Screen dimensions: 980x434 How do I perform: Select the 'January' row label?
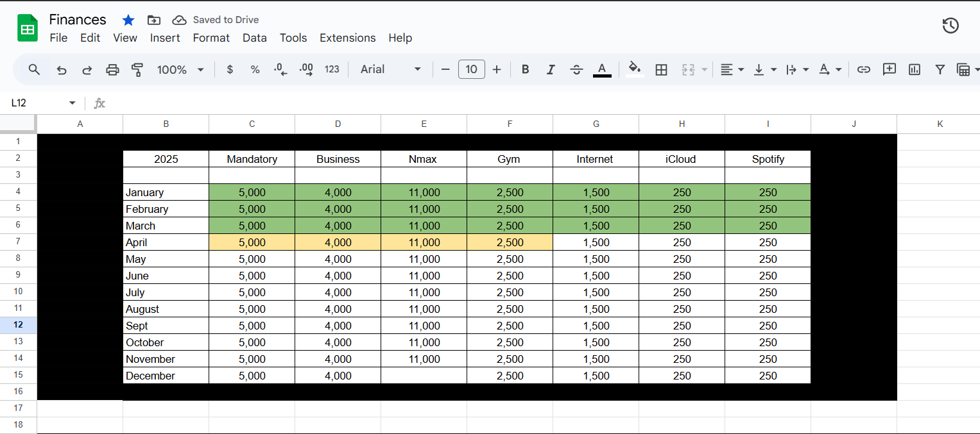[166, 192]
